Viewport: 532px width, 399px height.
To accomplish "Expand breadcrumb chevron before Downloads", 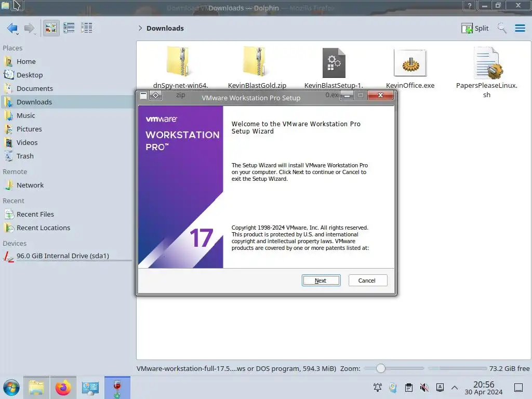I will coord(140,28).
